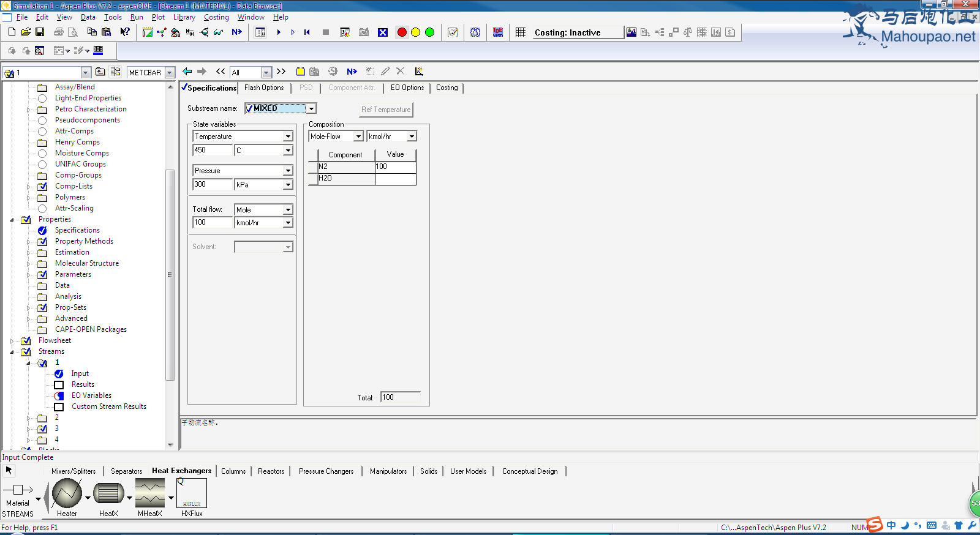Open the Total flow Mole basis dropdown
980x535 pixels.
point(288,210)
